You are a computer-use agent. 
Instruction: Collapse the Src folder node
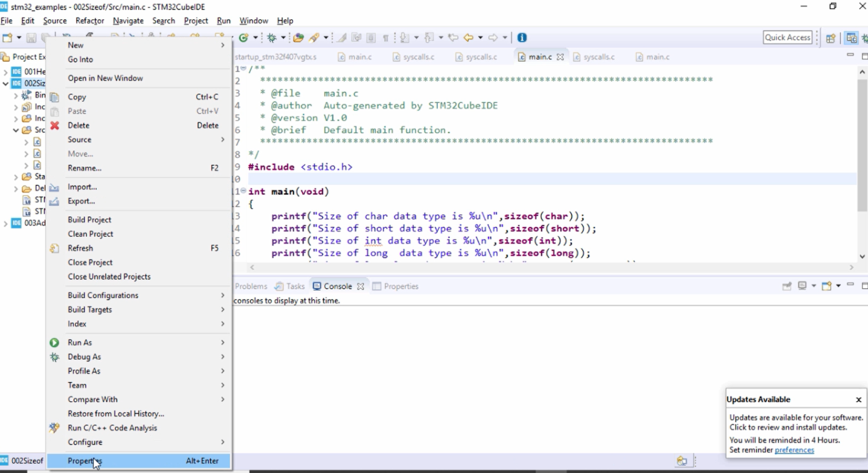click(x=16, y=130)
